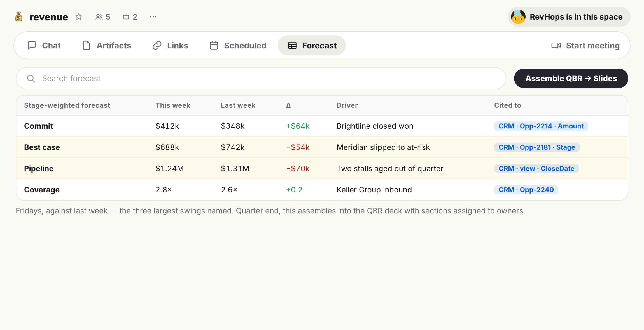Switch to the Chat tab
The width and height of the screenshot is (644, 330).
coord(44,45)
